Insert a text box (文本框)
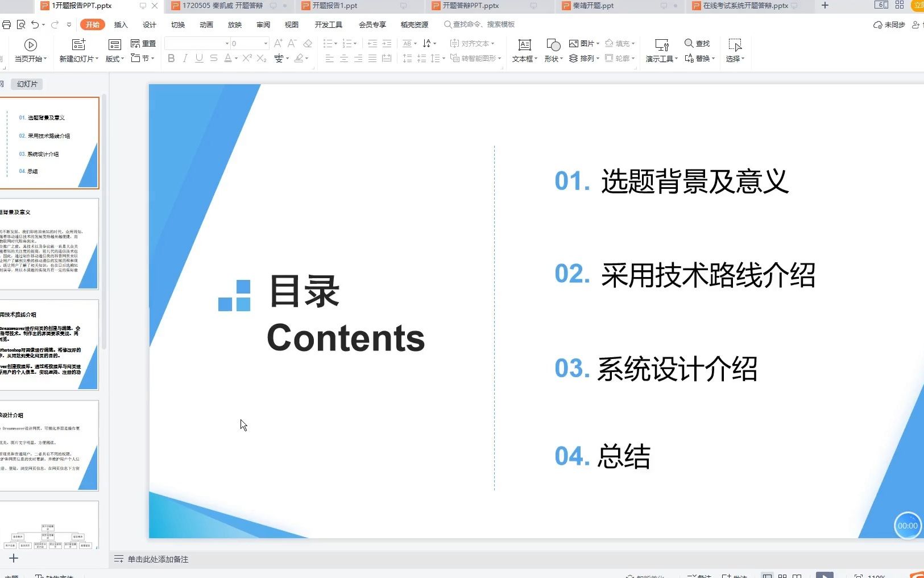Screen dimensions: 924x578 tap(524, 51)
